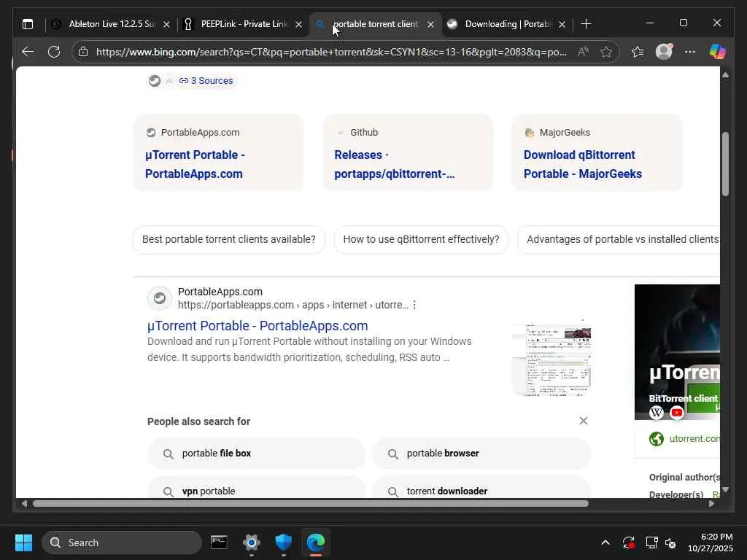Open Github Releases portapps/qbittorrent card
Image resolution: width=747 pixels, height=560 pixels.
408,152
